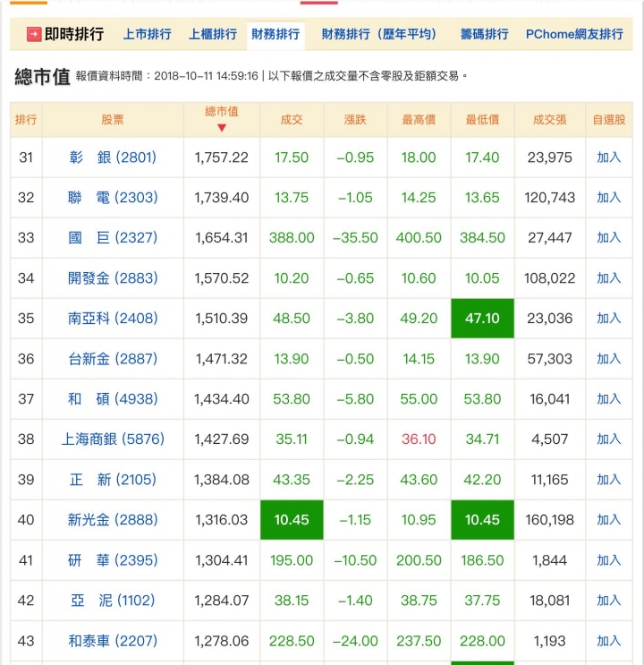Click 加入 in the 南亞科 row

609,318
